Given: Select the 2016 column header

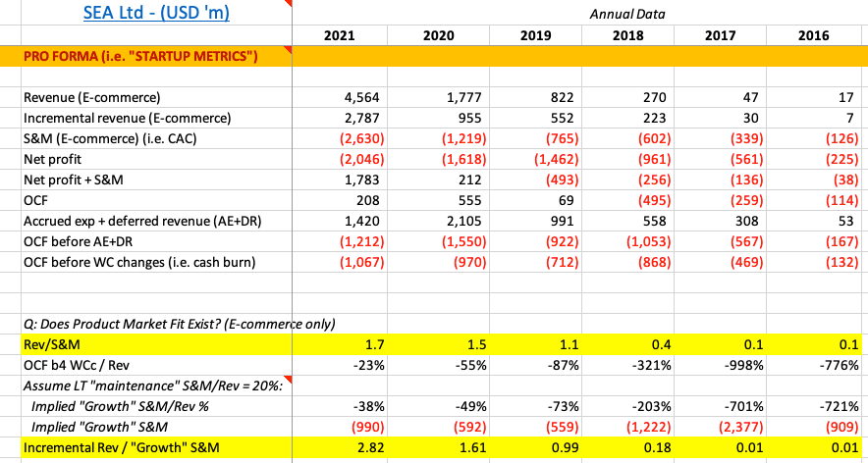Looking at the screenshot, I should pyautogui.click(x=814, y=36).
